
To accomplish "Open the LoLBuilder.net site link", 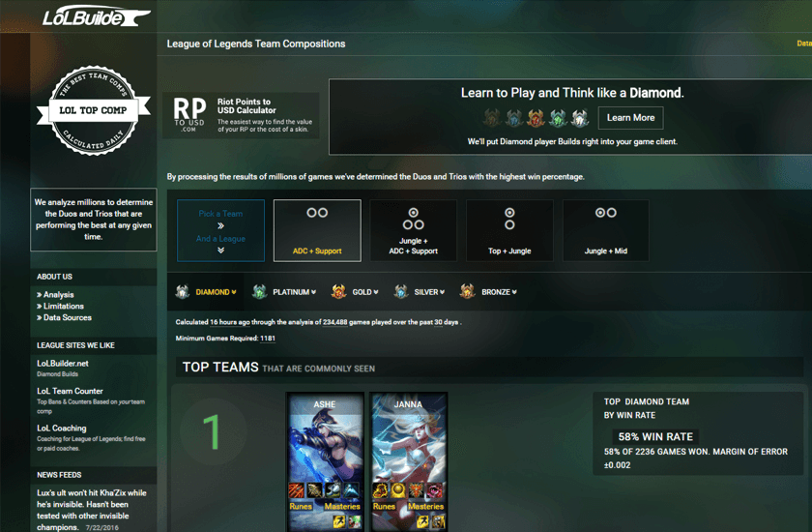I will click(x=63, y=364).
